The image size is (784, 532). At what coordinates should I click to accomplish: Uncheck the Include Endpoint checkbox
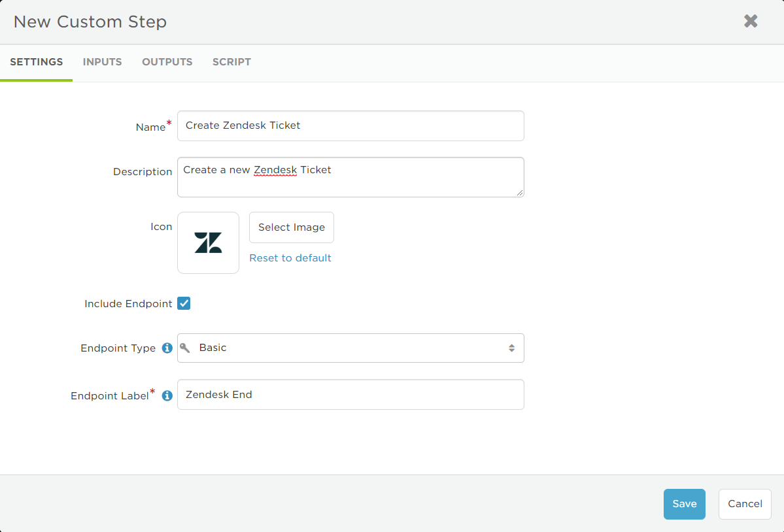[184, 303]
